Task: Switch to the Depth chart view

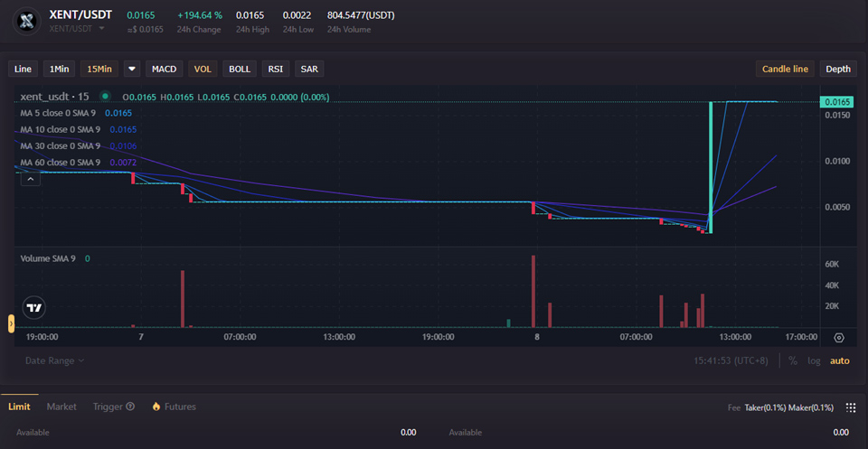Action: (838, 69)
